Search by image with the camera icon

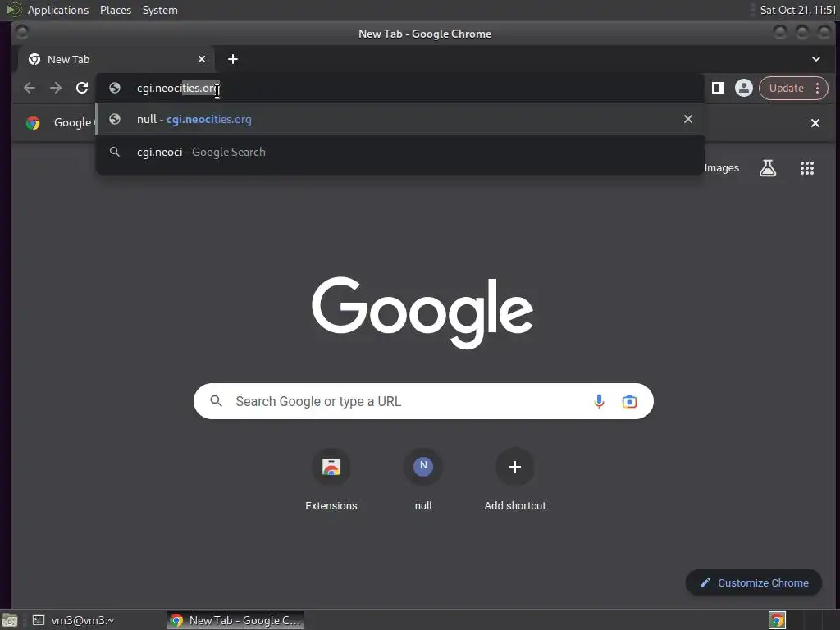[629, 401]
